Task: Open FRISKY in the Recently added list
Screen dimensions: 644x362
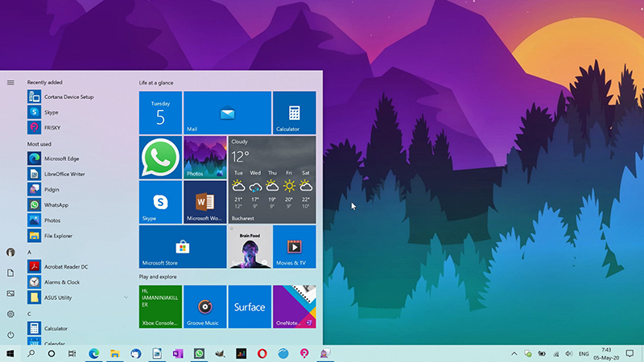Action: tap(77, 128)
